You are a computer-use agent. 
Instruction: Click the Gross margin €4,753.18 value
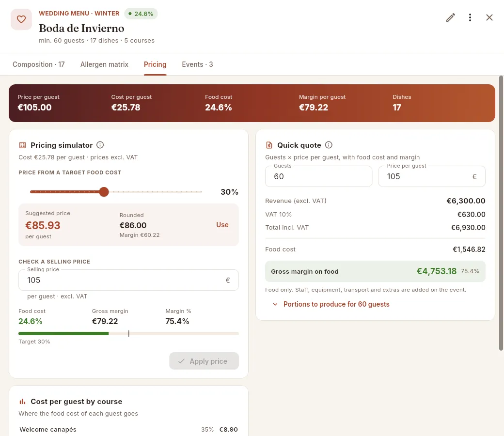437,271
